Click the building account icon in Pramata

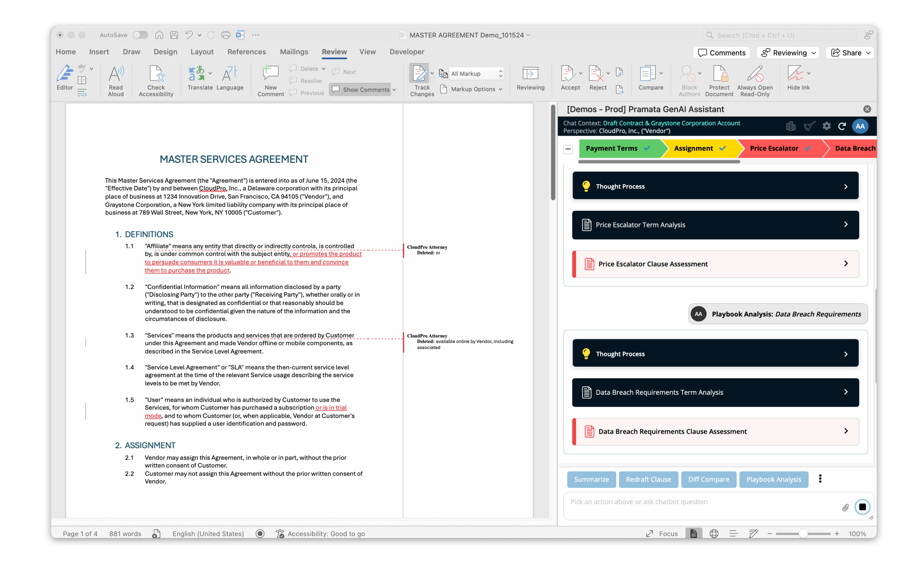click(790, 126)
